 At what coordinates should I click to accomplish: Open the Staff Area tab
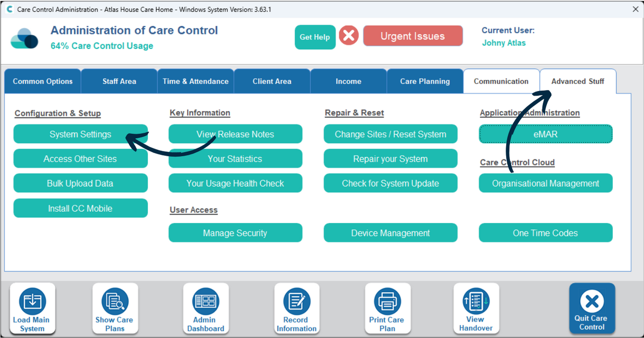point(119,81)
